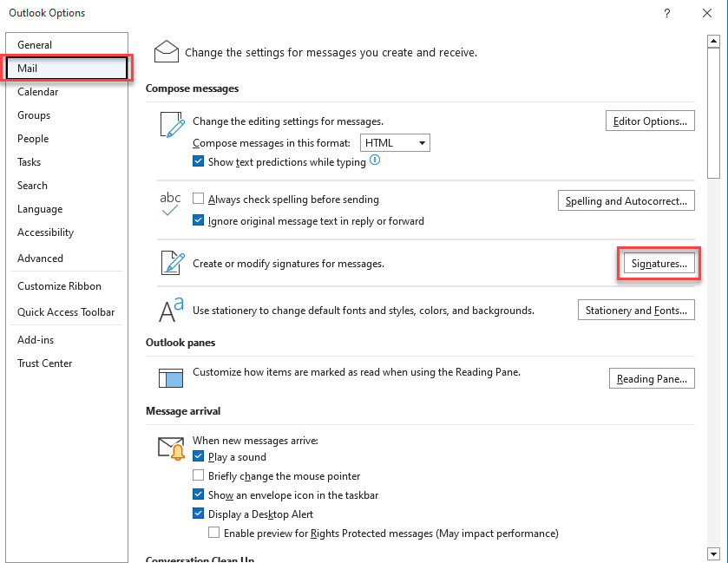Click the Outlook panes section heading
Image resolution: width=728 pixels, height=563 pixels.
coord(180,342)
